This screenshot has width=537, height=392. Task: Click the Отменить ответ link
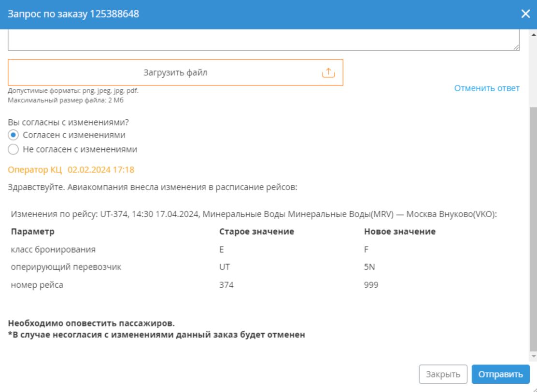coord(487,88)
